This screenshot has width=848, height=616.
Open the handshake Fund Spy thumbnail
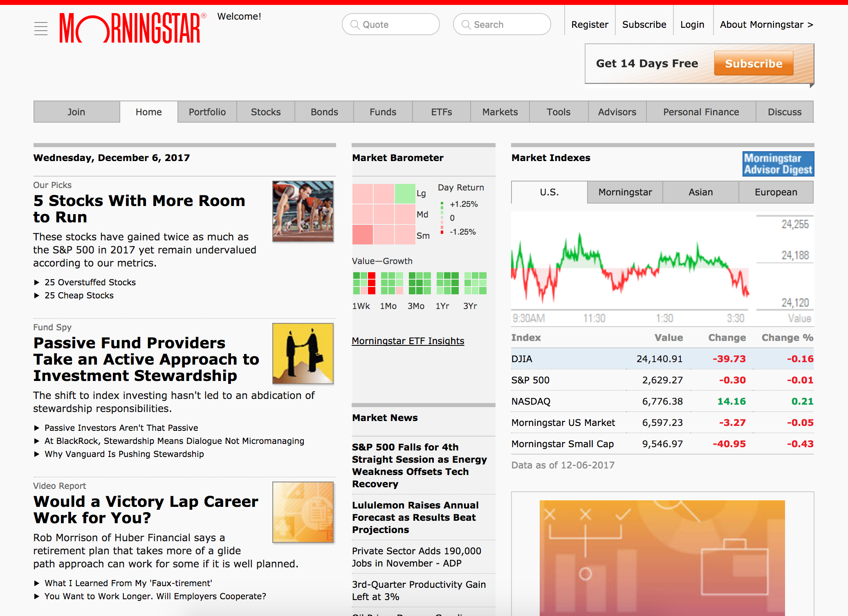tap(303, 354)
